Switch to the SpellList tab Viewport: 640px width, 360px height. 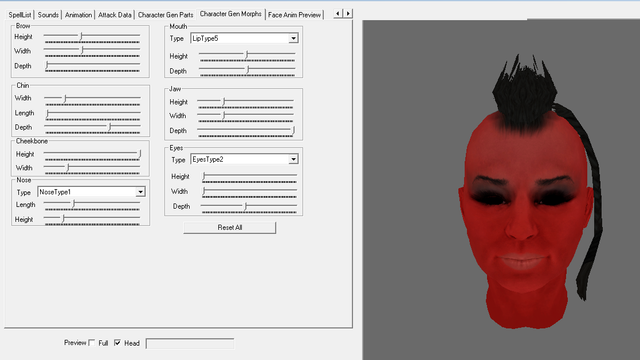point(20,15)
